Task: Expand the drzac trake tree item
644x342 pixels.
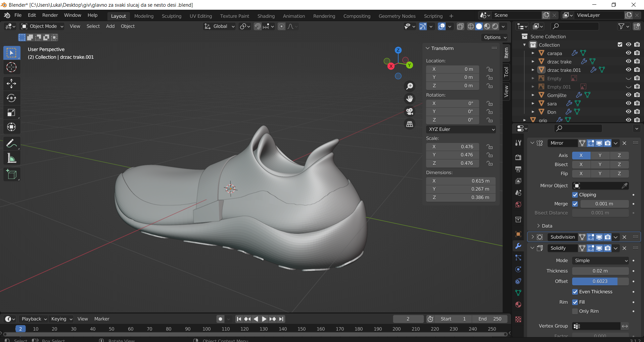Action: [x=533, y=61]
